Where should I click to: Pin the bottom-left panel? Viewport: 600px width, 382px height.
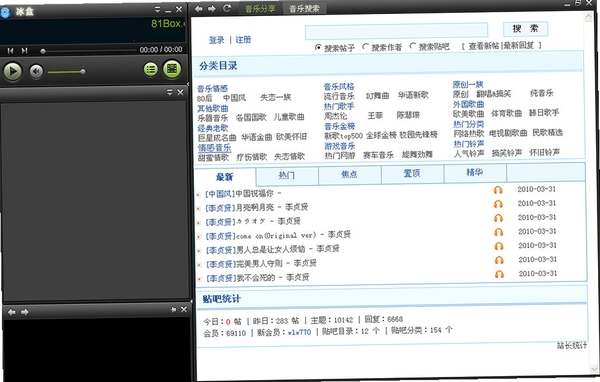[173, 309]
